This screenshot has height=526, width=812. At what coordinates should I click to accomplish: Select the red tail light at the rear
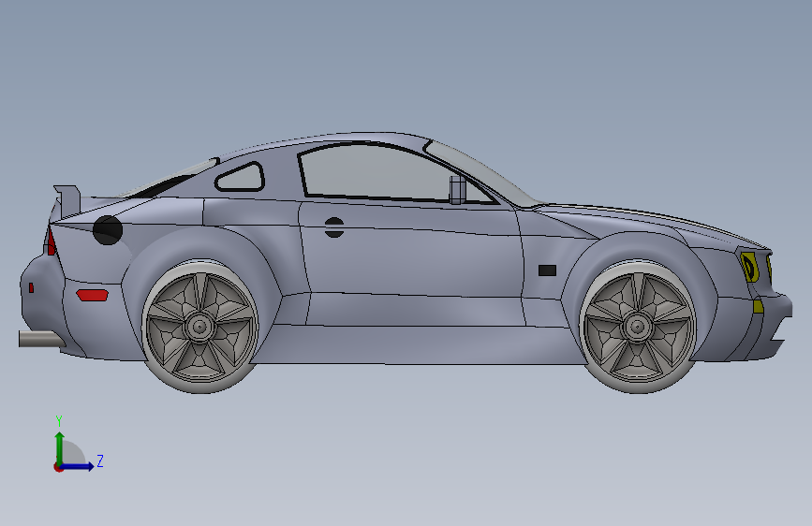(52, 241)
